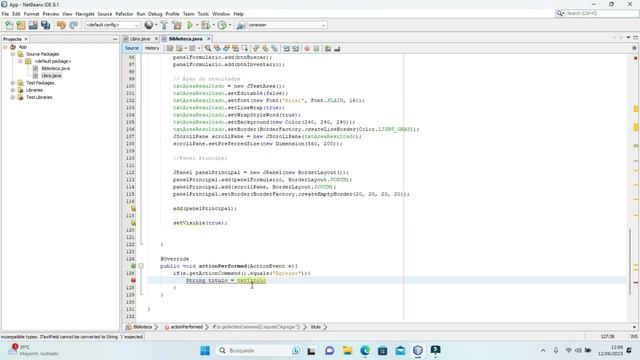Open the Refactor menu
Image resolution: width=640 pixels, height=360 pixels.
[124, 14]
